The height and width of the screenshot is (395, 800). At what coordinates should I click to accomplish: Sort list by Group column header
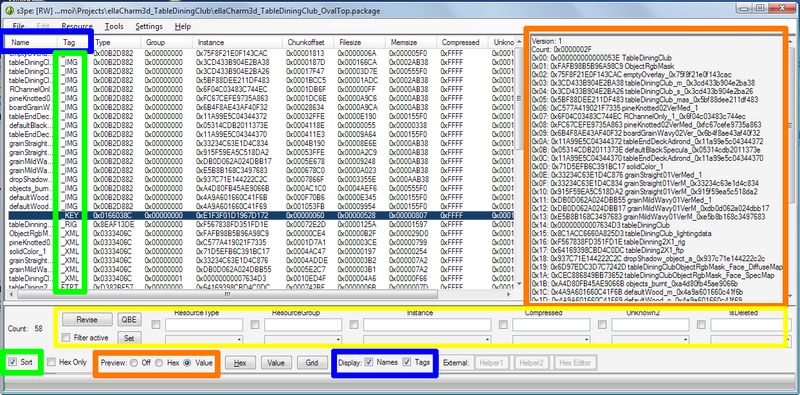(167, 42)
